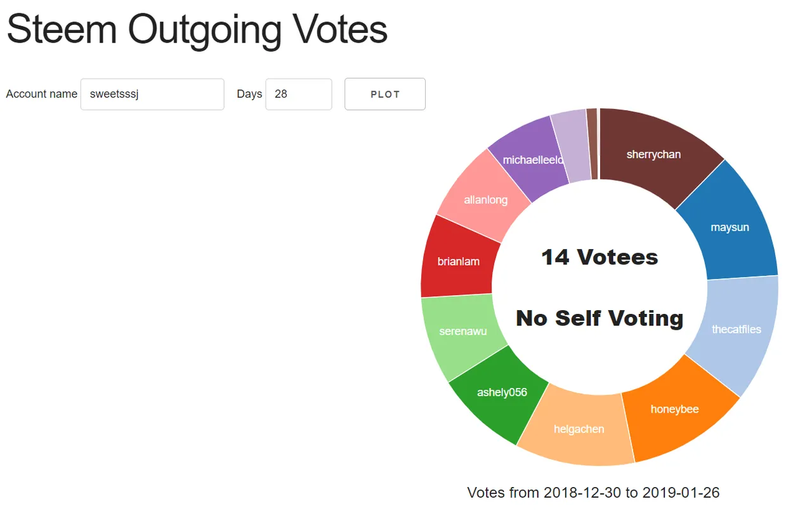Click the votes date range caption
The image size is (812, 520).
click(593, 493)
